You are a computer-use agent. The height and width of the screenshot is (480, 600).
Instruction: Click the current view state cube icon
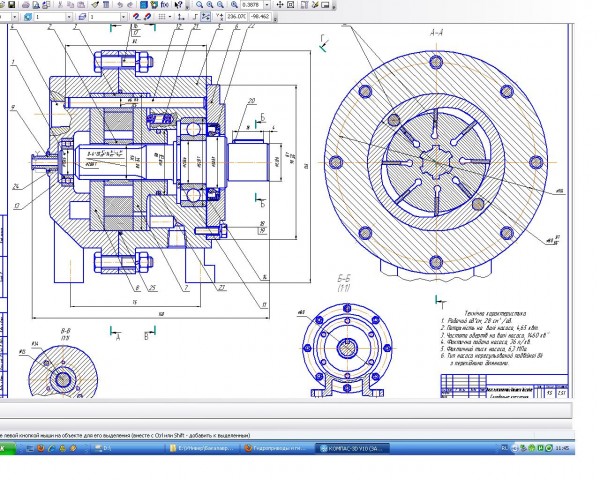[28, 17]
